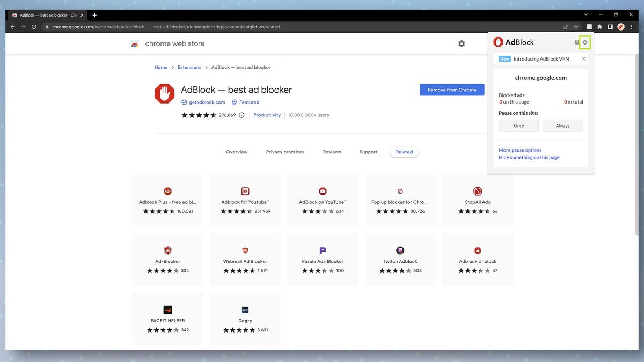Click the AdBlock help question mark icon
The width and height of the screenshot is (644, 362).
click(577, 41)
